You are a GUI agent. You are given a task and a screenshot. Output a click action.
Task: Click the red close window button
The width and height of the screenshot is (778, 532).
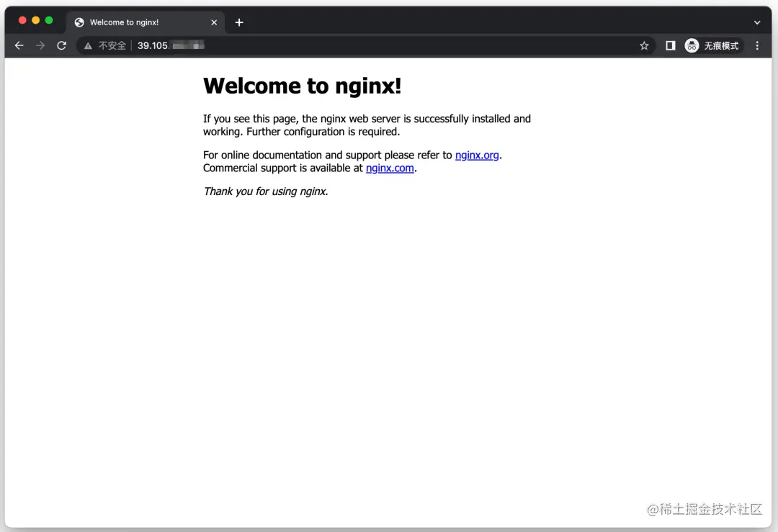point(22,20)
